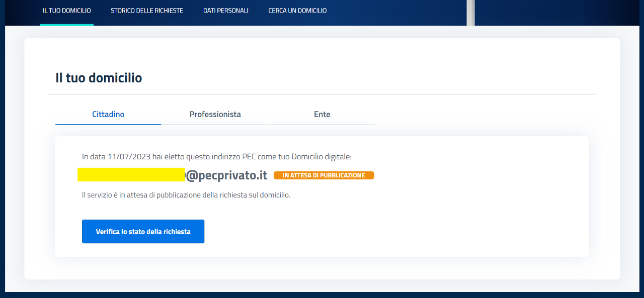Viewport: 644px width, 298px height.
Task: Open Dati Personali section
Action: click(x=226, y=11)
